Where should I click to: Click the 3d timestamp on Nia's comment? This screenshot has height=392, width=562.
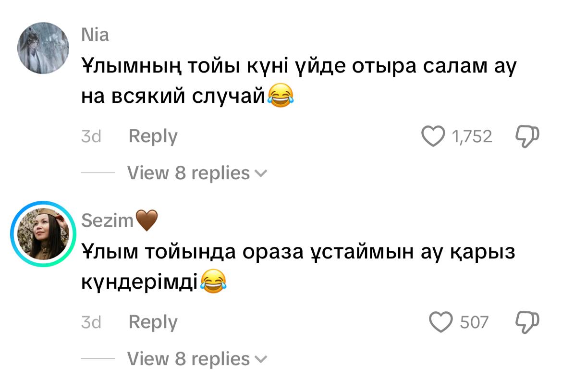point(91,136)
